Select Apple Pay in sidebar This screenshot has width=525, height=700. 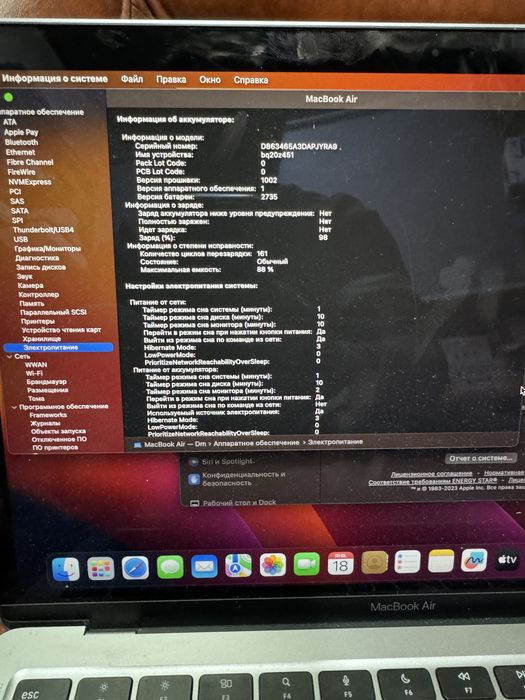[x=21, y=132]
